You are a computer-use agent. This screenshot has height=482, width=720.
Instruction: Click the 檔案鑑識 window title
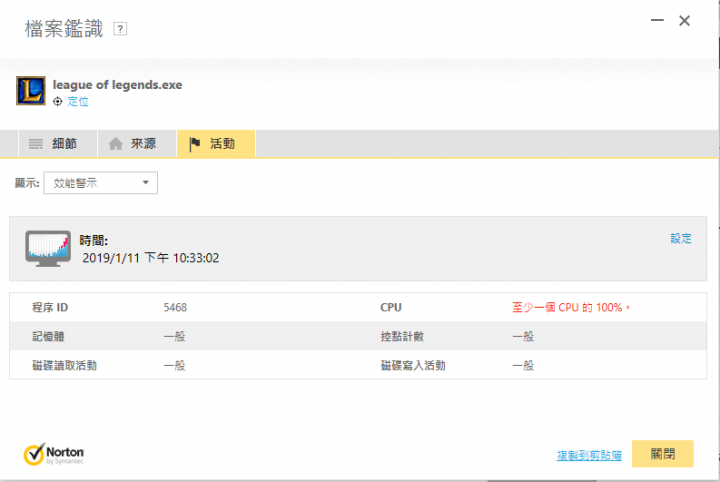coord(64,28)
